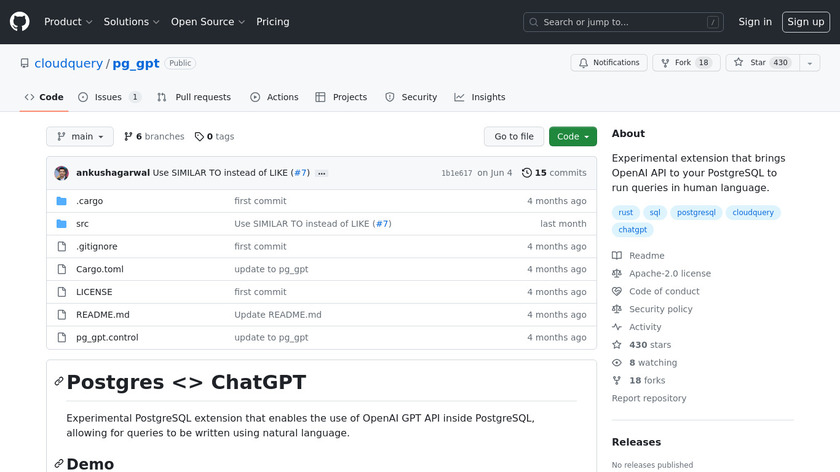This screenshot has width=840, height=472.
Task: Open the .cargo folder icon
Action: pyautogui.click(x=62, y=201)
